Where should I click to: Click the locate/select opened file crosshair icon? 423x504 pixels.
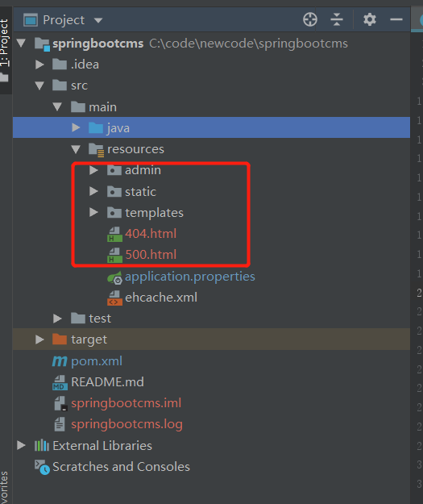click(310, 19)
